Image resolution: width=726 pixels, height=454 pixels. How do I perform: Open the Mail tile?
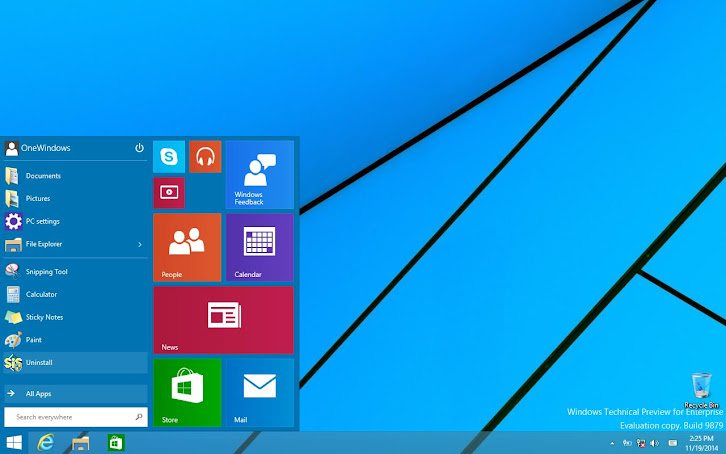pyautogui.click(x=260, y=392)
